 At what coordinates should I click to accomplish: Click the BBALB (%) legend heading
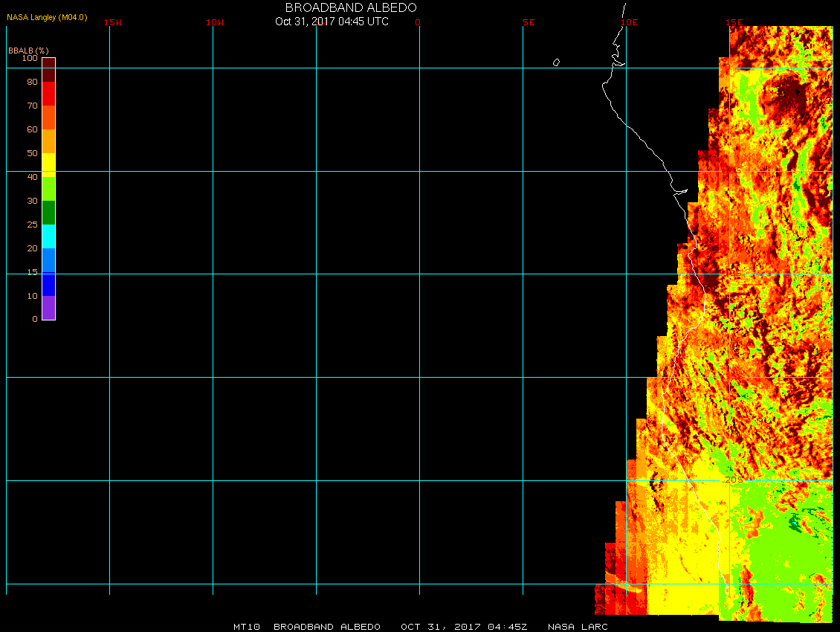pos(28,50)
